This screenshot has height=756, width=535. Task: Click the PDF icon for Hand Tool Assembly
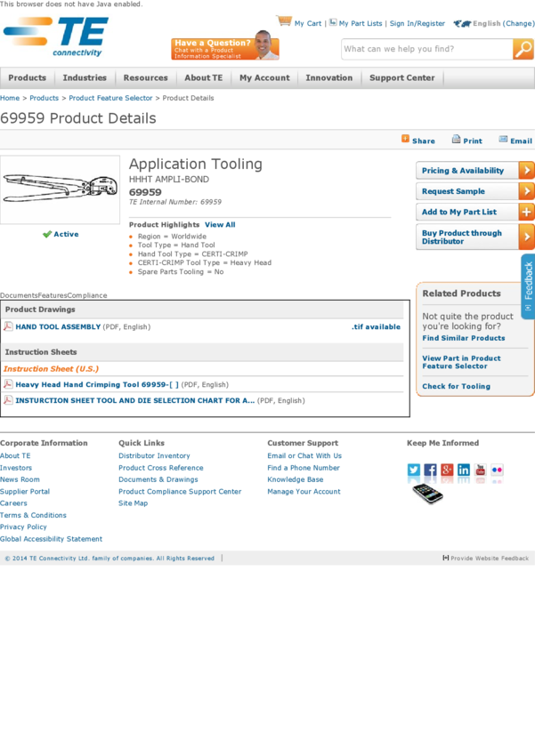pos(8,326)
